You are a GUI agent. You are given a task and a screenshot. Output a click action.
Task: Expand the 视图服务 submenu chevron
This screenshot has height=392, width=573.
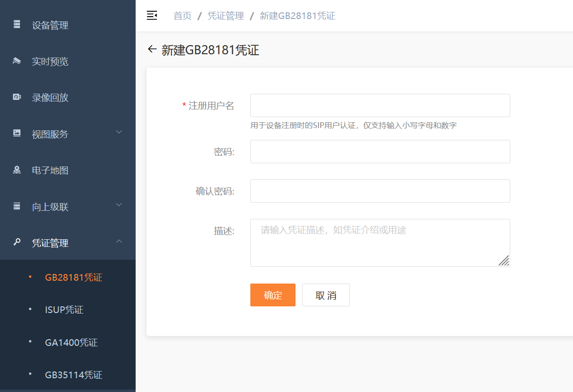point(119,132)
